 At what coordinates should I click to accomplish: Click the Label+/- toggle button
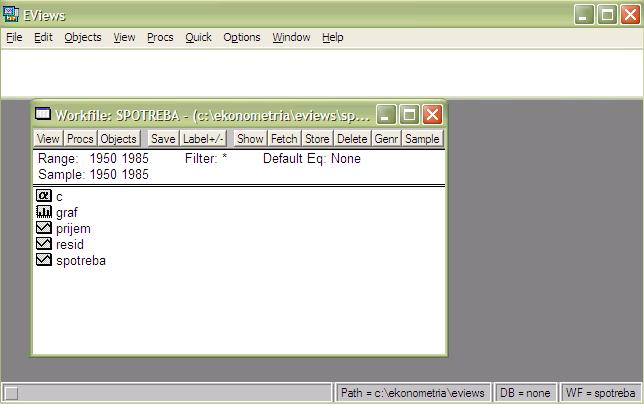click(x=204, y=139)
